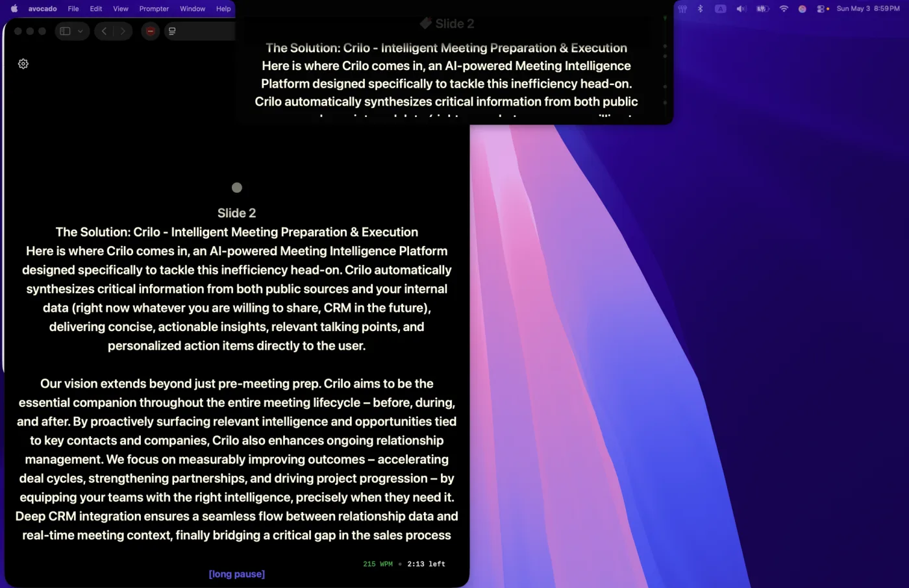Click the script's 'The Solution: Crilo' heading line

(x=237, y=232)
